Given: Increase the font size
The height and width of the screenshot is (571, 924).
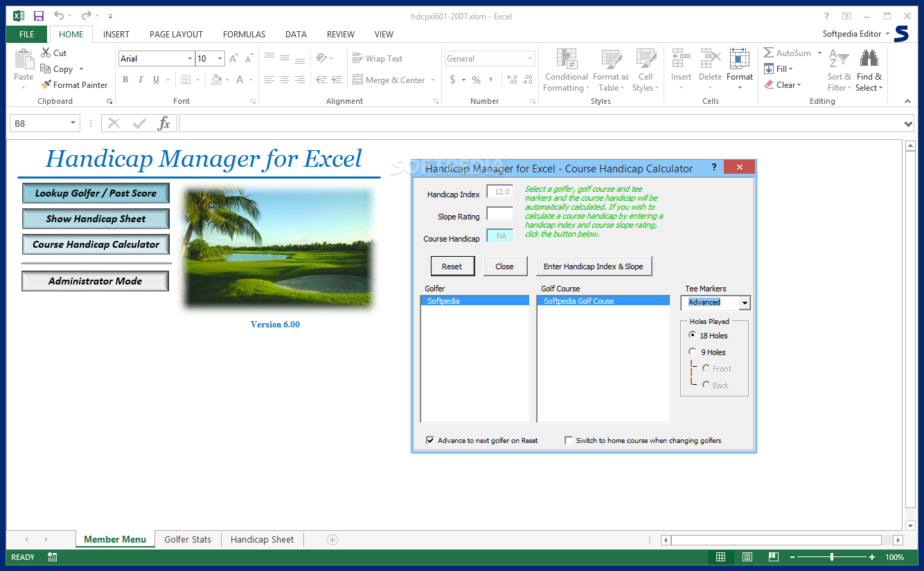Looking at the screenshot, I should pos(233,59).
